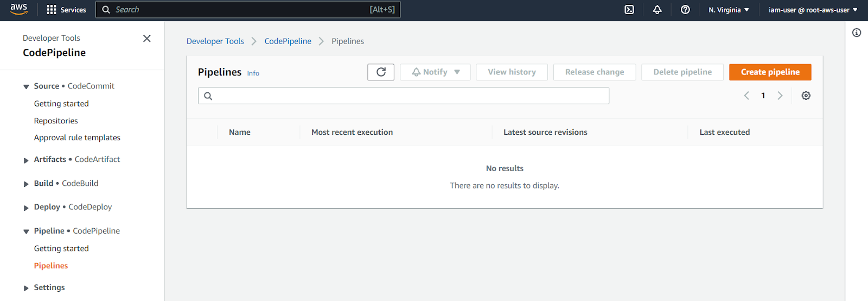
Task: Close the Developer Tools side panel
Action: pos(146,39)
